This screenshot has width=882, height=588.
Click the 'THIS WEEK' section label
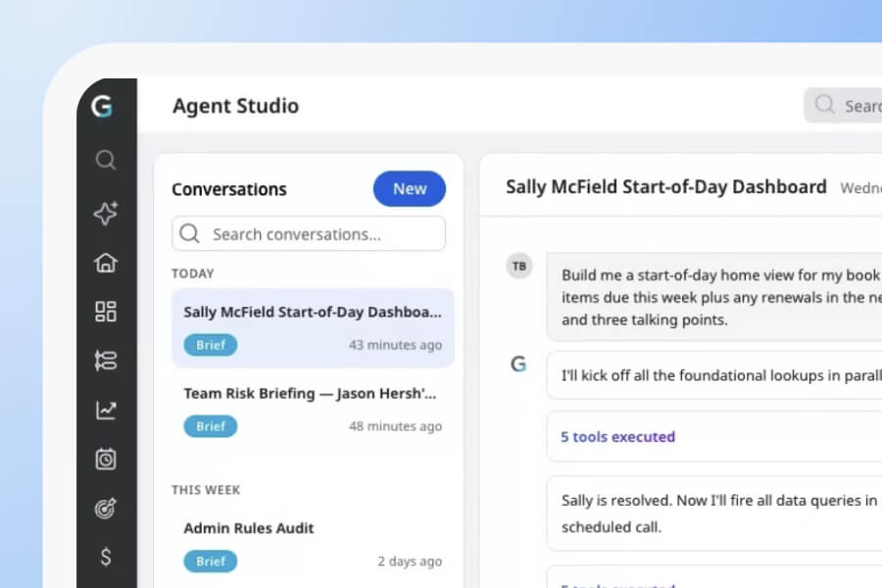coord(206,490)
